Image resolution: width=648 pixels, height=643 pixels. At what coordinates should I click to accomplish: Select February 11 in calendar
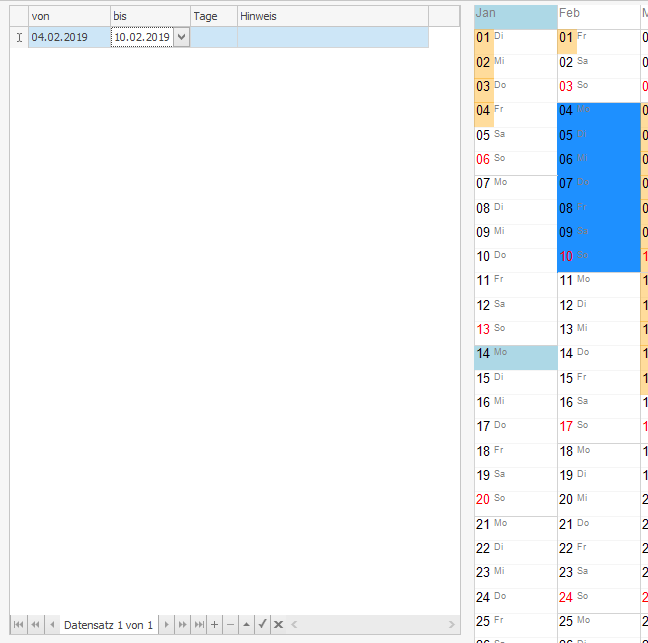597,281
